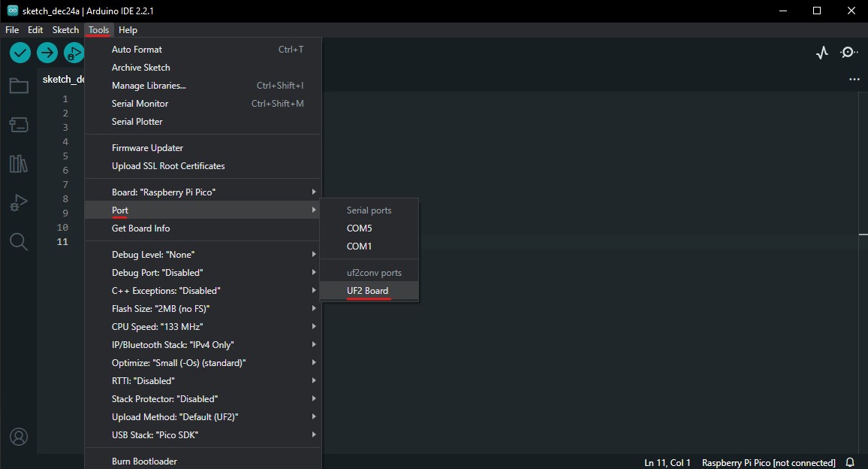Open the Debug sidebar panel icon
The height and width of the screenshot is (469, 868).
[x=19, y=202]
